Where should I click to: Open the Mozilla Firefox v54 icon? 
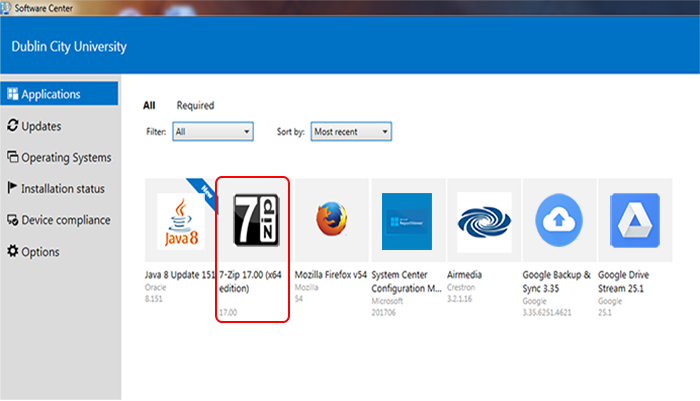(x=331, y=219)
